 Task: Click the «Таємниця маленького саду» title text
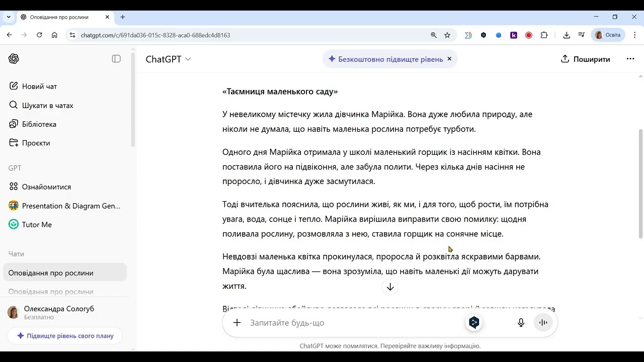click(x=280, y=92)
